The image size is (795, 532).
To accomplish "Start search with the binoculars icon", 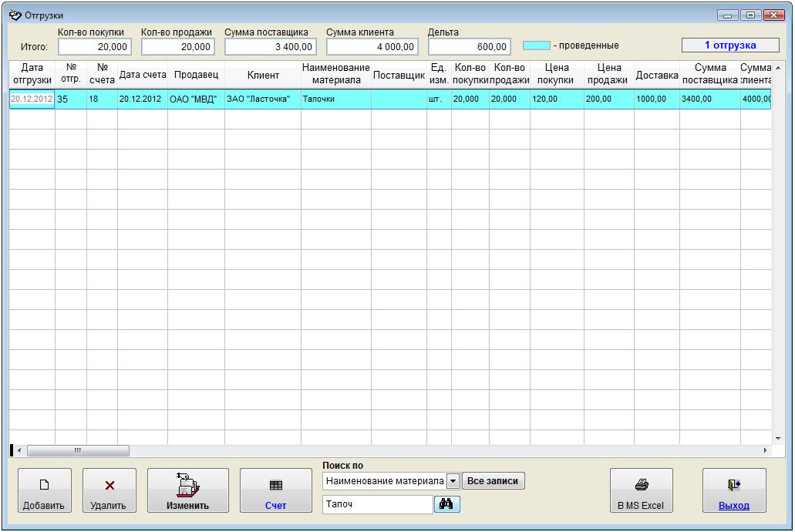I will (x=446, y=504).
